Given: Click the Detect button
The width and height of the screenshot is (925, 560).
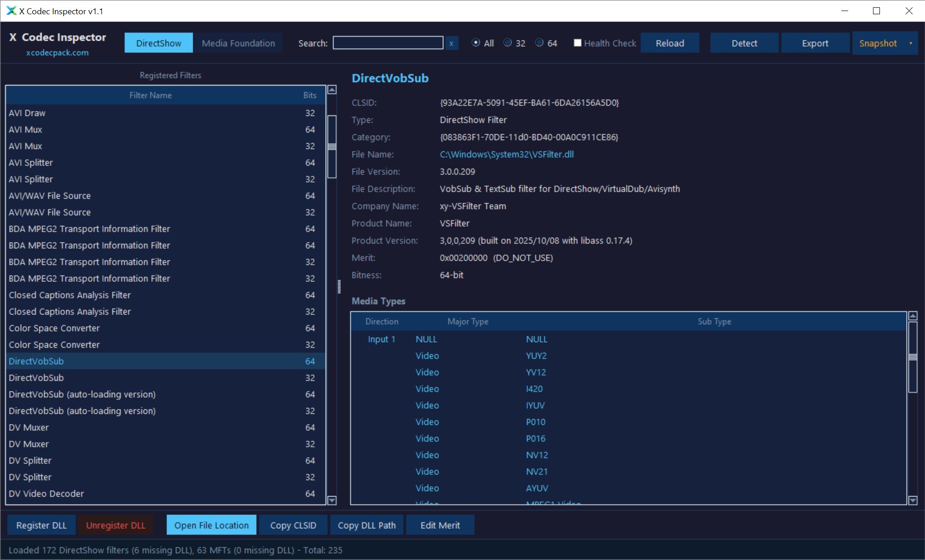Looking at the screenshot, I should click(x=744, y=43).
